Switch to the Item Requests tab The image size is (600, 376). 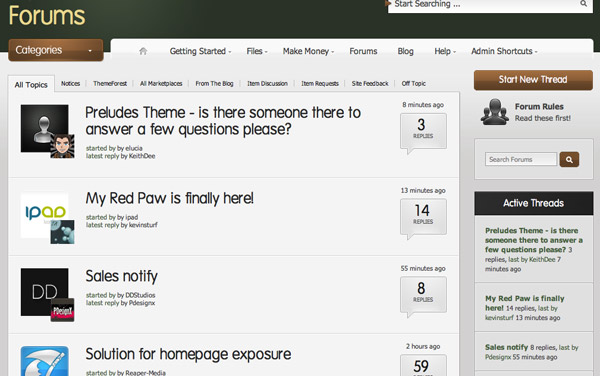pos(320,83)
